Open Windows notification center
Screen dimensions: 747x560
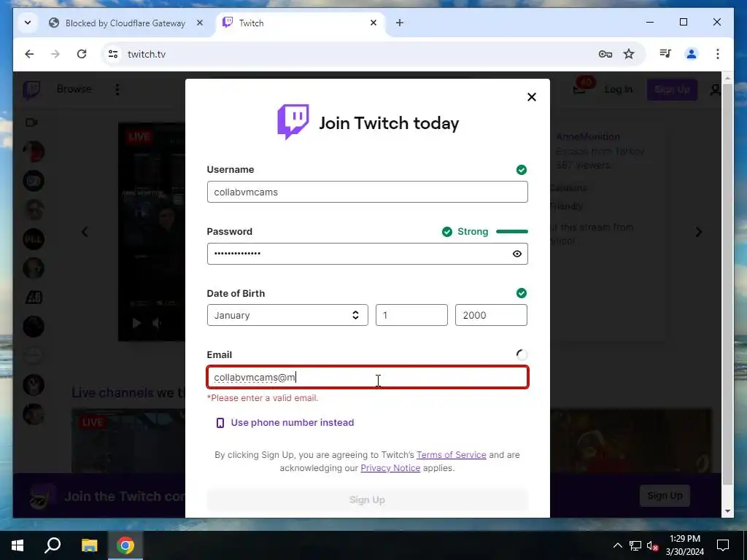[x=723, y=545]
